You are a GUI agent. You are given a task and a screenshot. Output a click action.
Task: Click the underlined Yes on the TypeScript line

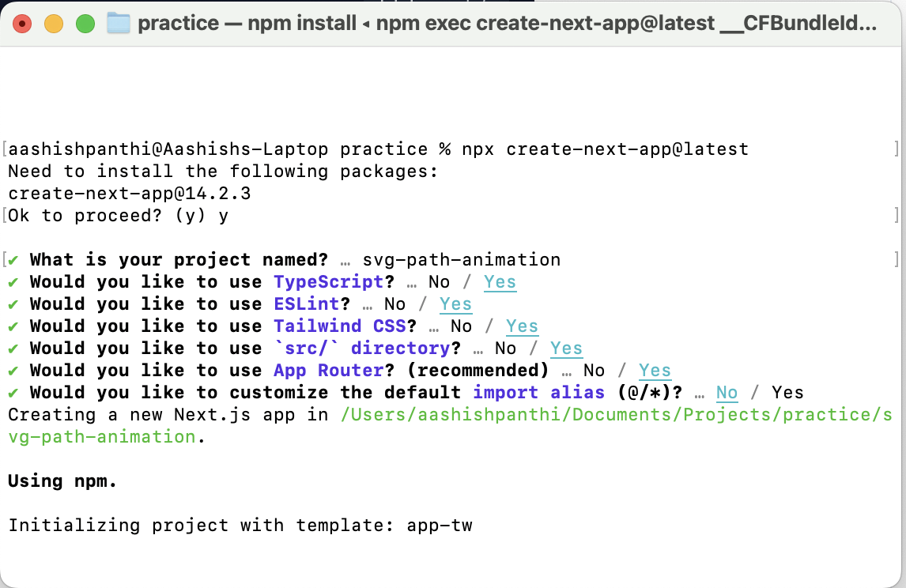coord(500,282)
